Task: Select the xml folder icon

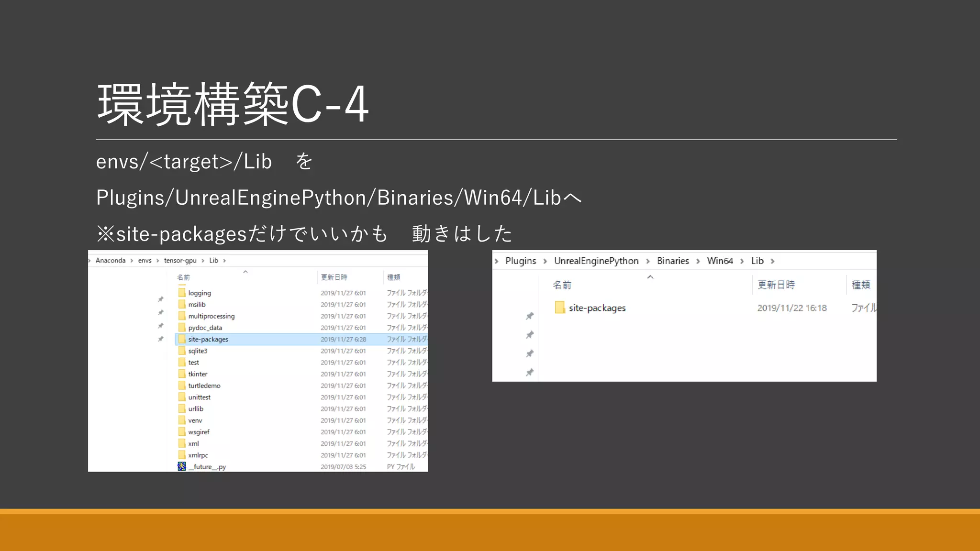Action: (182, 443)
